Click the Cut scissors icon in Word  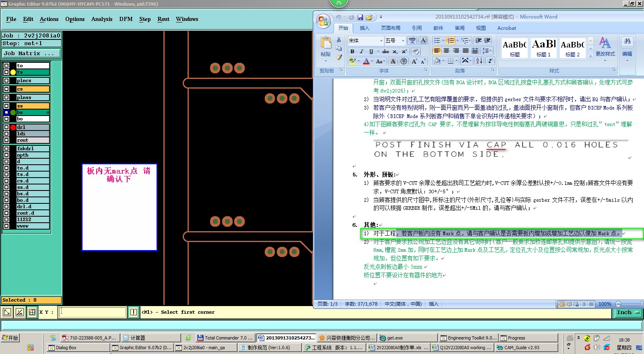click(x=339, y=40)
